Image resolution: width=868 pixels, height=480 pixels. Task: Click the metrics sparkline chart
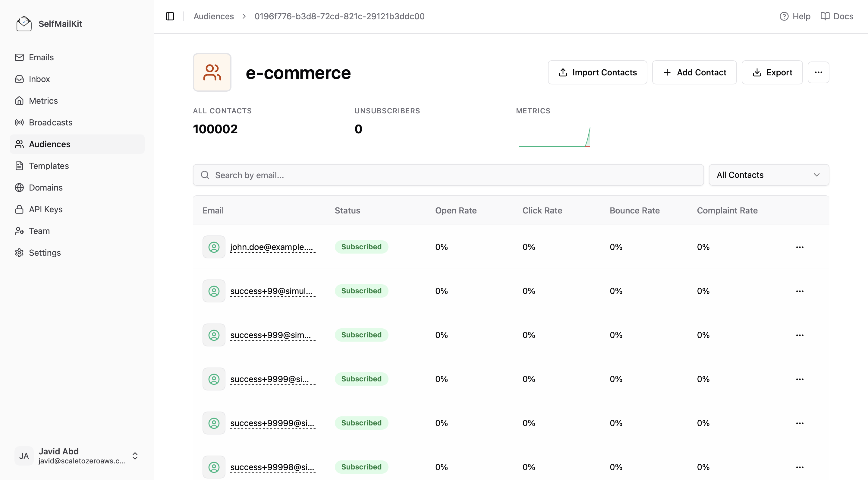pos(554,137)
